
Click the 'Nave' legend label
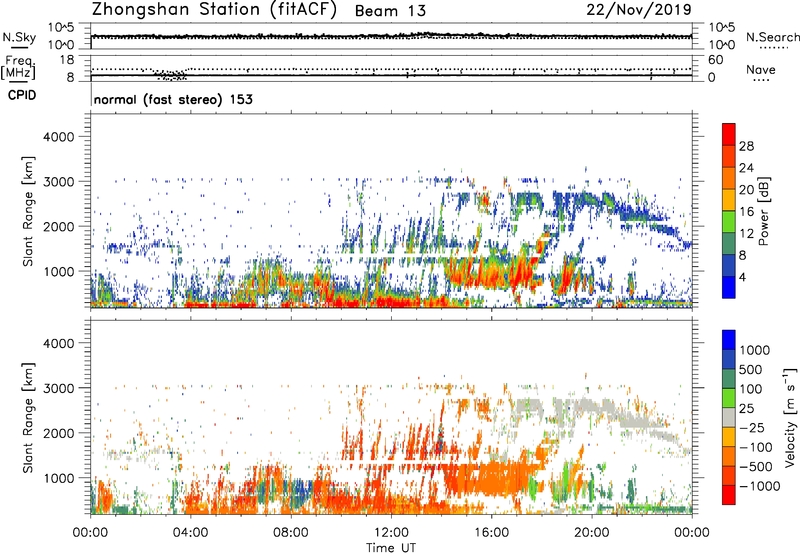point(761,70)
